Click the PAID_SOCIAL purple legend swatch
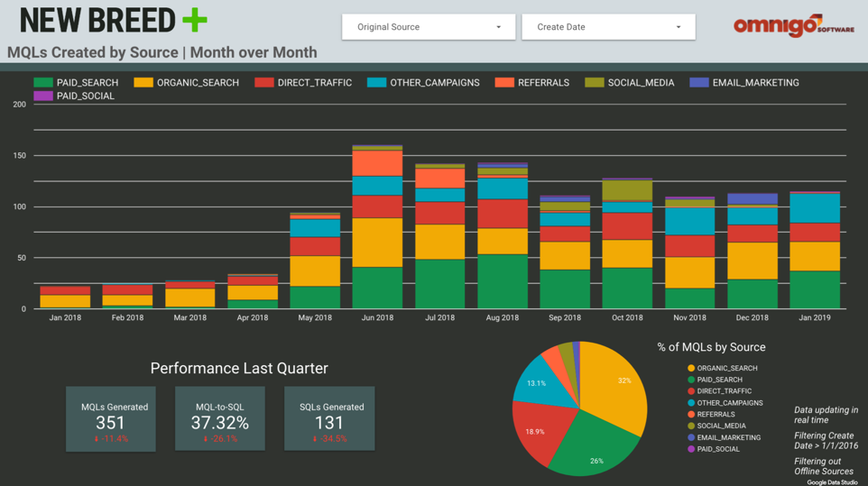The width and height of the screenshot is (868, 486). 43,96
